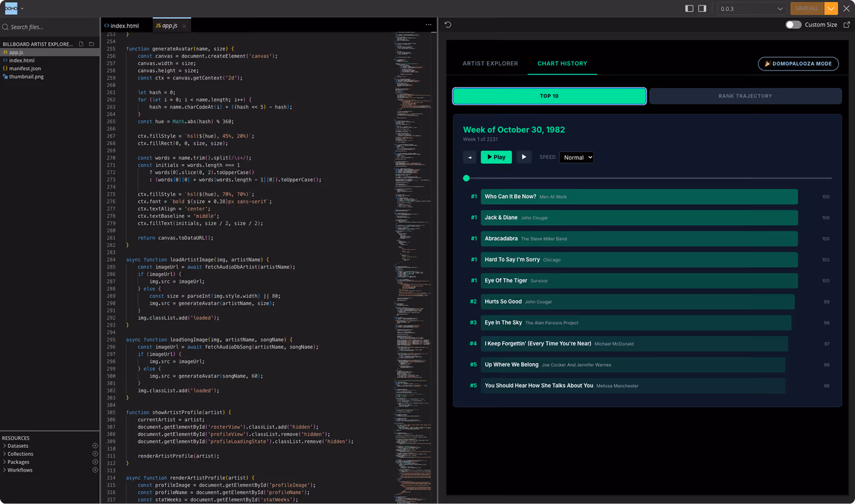Enable DOMOPALOOZA MODE
Image resolution: width=855 pixels, height=504 pixels.
pyautogui.click(x=798, y=63)
